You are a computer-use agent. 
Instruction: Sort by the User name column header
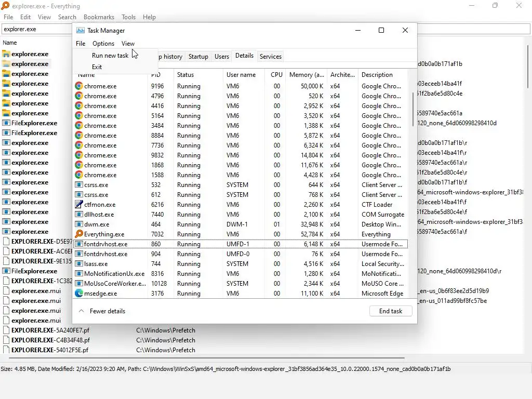[244, 75]
